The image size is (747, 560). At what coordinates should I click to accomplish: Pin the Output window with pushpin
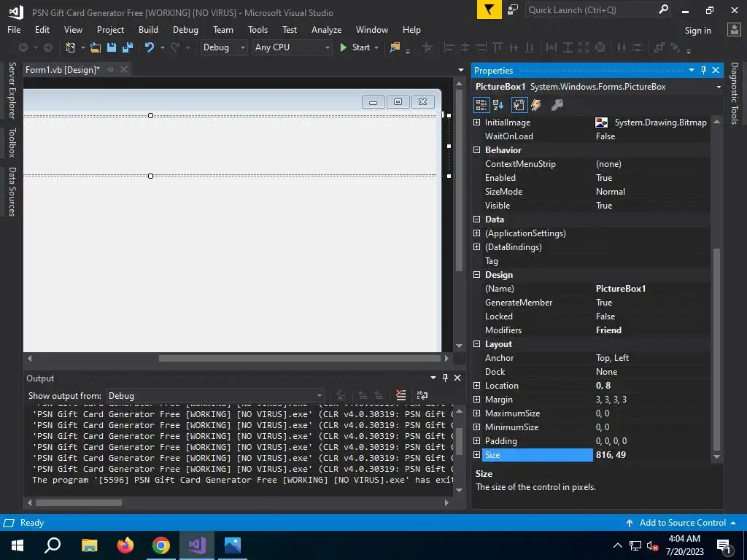coord(446,378)
